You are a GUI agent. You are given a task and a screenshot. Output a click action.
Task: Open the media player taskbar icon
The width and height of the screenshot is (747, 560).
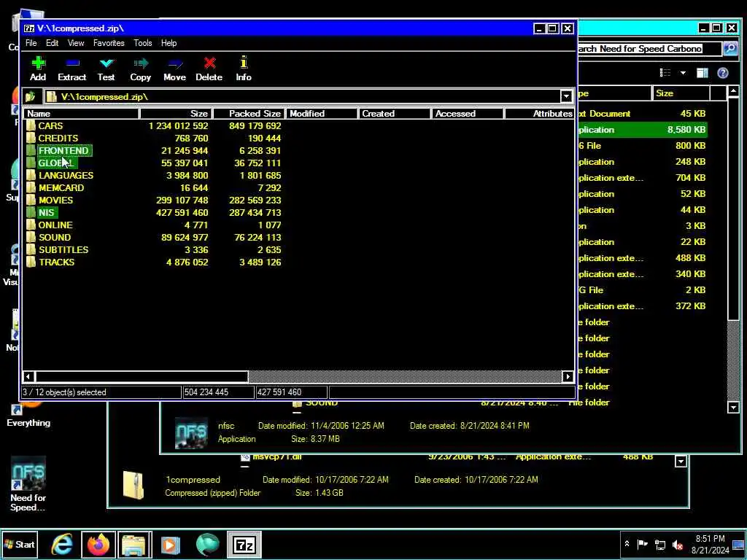(171, 545)
